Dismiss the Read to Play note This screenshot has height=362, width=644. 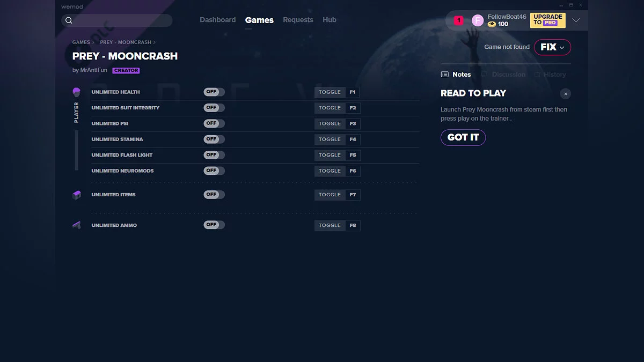tap(565, 93)
